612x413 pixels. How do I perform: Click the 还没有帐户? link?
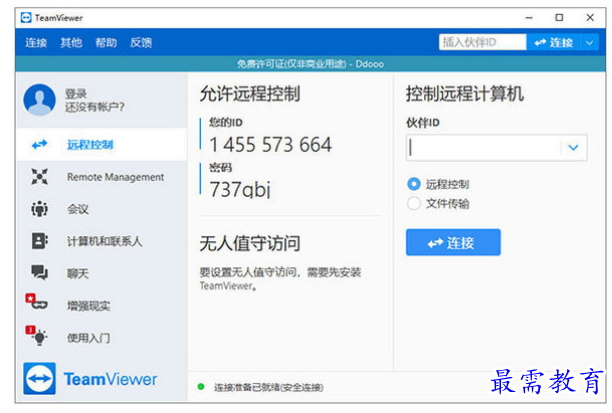click(95, 107)
